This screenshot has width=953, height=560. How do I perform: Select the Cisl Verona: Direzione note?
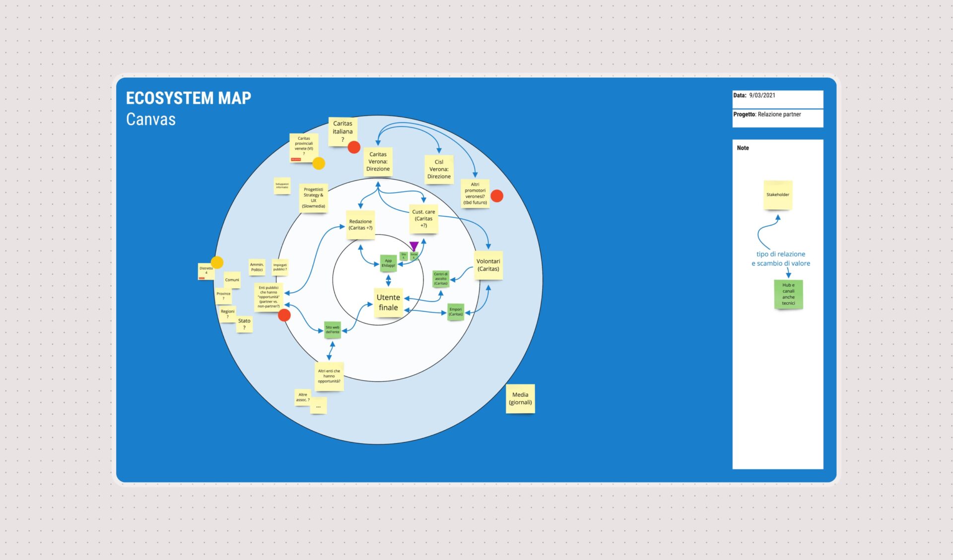439,169
